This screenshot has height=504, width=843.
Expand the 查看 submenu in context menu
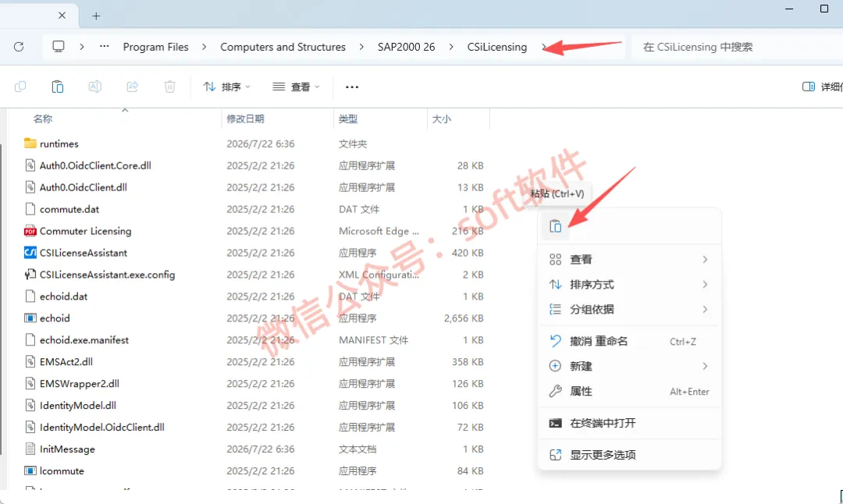pyautogui.click(x=629, y=260)
